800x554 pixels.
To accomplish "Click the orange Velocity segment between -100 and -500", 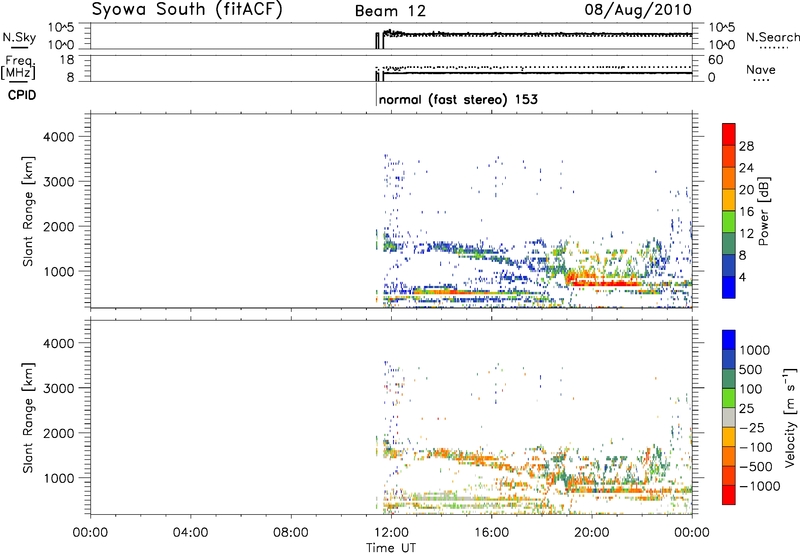I will pyautogui.click(x=729, y=456).
